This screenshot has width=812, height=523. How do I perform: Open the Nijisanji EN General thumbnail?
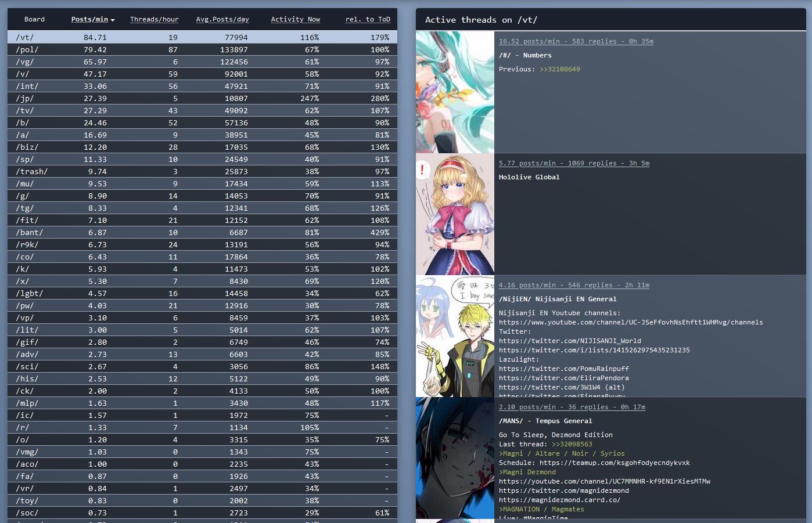coord(455,336)
